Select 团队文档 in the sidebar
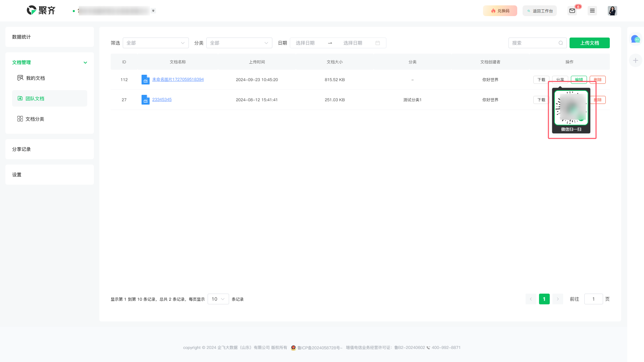644x362 pixels. [50, 99]
